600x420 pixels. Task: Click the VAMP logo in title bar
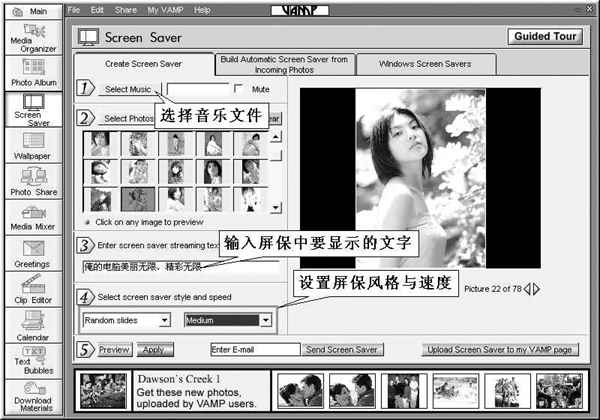(x=300, y=10)
